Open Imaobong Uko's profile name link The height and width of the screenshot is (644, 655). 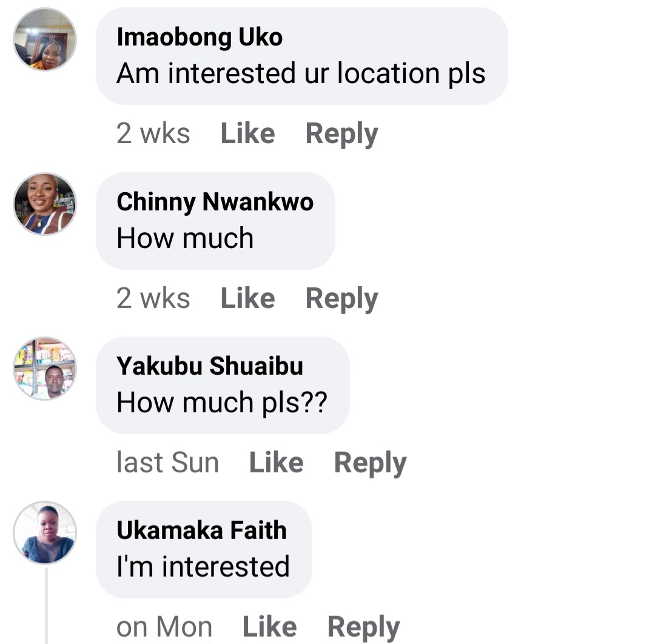point(200,38)
